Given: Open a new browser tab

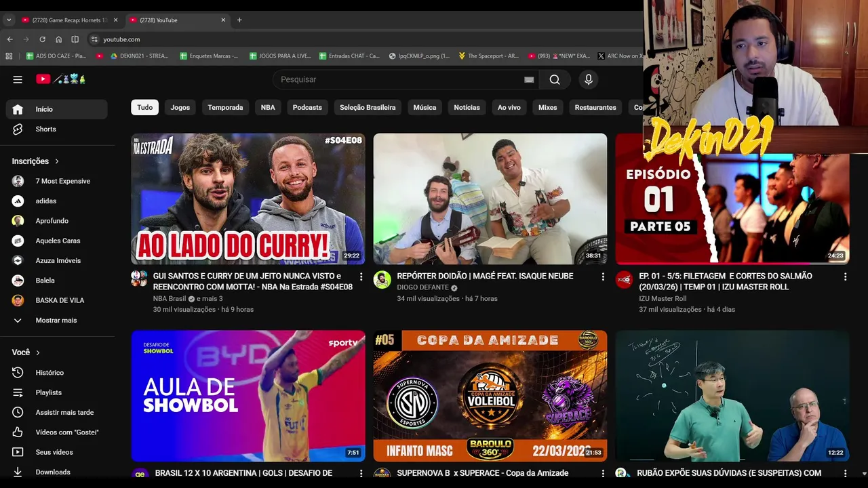Looking at the screenshot, I should click(239, 20).
